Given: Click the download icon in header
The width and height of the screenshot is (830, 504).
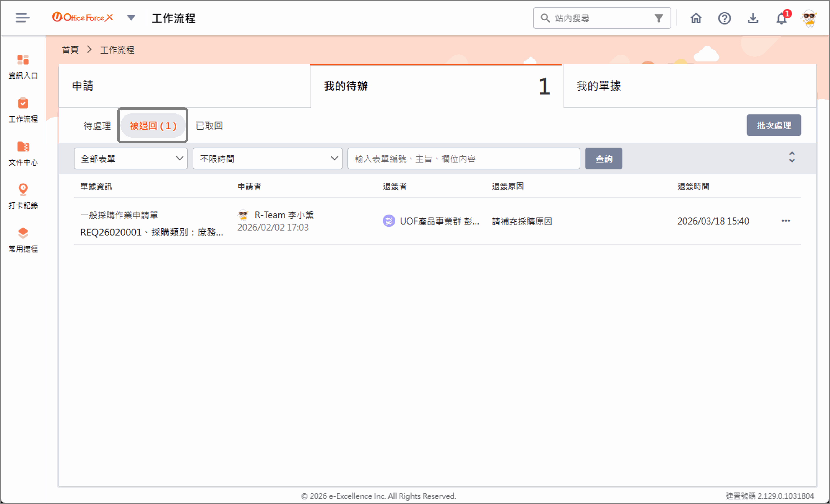Looking at the screenshot, I should [x=753, y=18].
